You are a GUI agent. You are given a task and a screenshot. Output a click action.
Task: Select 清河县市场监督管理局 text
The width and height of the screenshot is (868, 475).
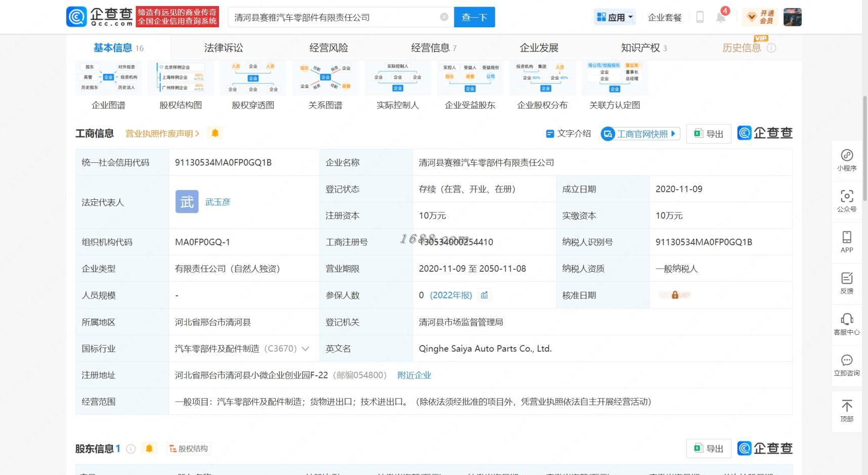461,322
